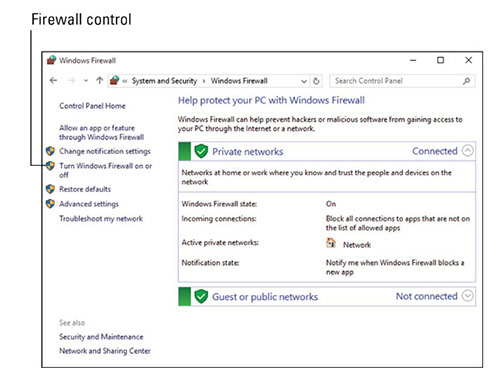The width and height of the screenshot is (500, 389).
Task: Select System and Security breadcrumb
Action: click(x=164, y=81)
